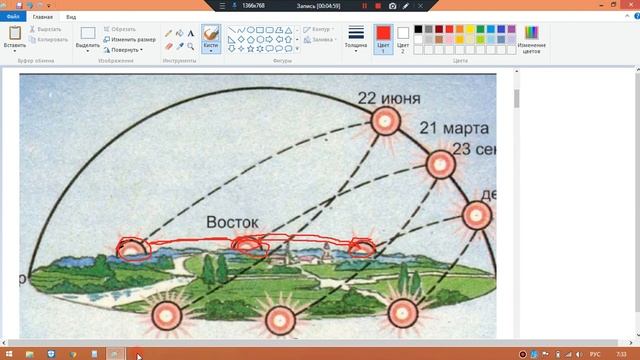Click the volume icon in system tray

(x=579, y=354)
